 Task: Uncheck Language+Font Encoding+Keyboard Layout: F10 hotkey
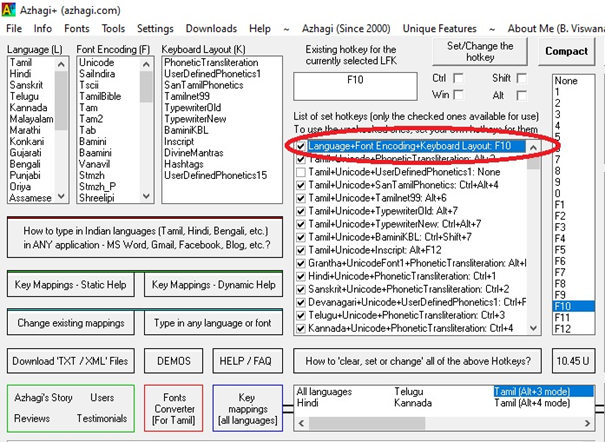coord(301,146)
